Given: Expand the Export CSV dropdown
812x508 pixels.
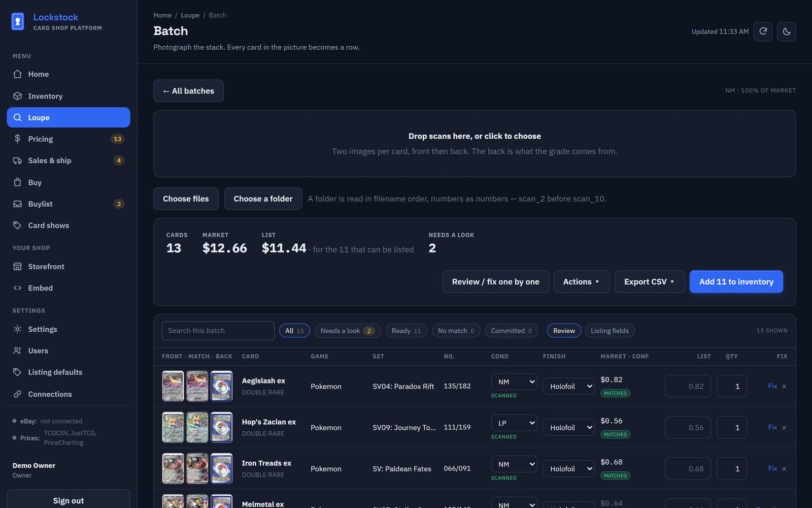Looking at the screenshot, I should pyautogui.click(x=650, y=282).
